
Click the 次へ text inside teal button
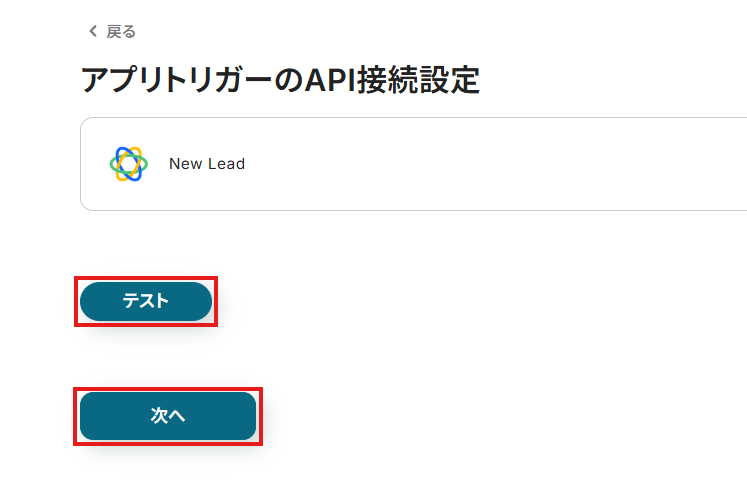tap(168, 416)
